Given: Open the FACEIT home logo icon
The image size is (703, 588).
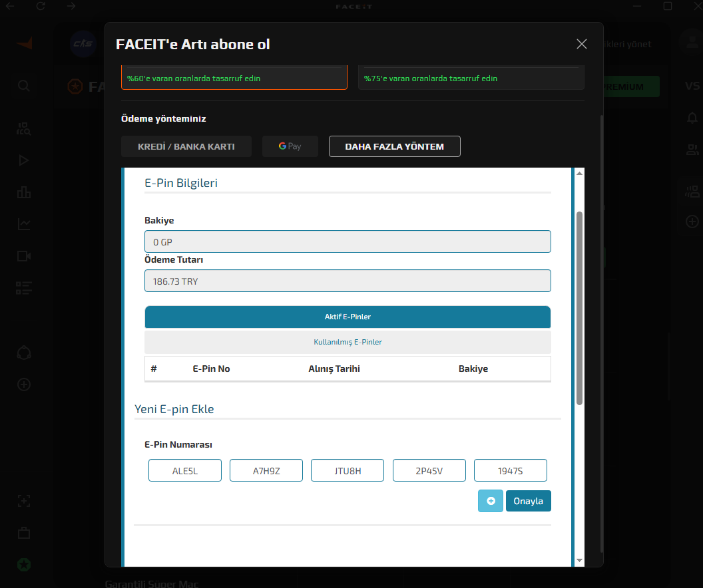Looking at the screenshot, I should (25, 43).
